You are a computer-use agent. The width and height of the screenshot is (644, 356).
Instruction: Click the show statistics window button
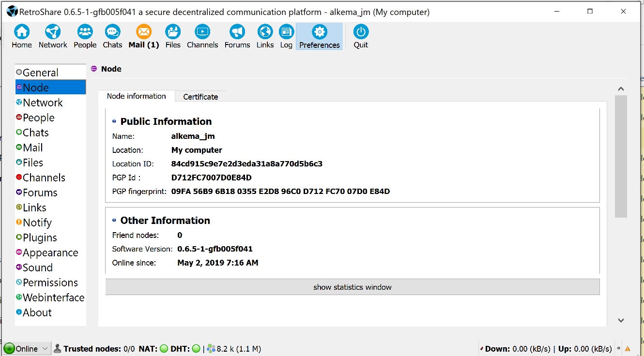pyautogui.click(x=353, y=287)
